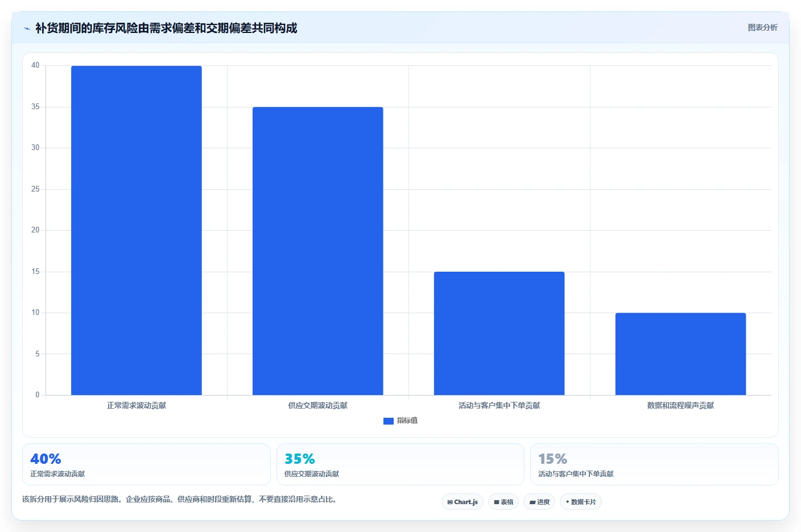Select the 正常需求波动贡献 bar in the chart
Screen dimensions: 801x532
click(x=137, y=230)
